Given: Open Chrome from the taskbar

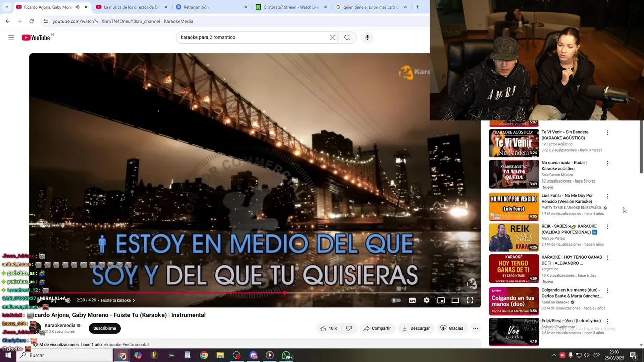Looking at the screenshot, I should [x=204, y=355].
